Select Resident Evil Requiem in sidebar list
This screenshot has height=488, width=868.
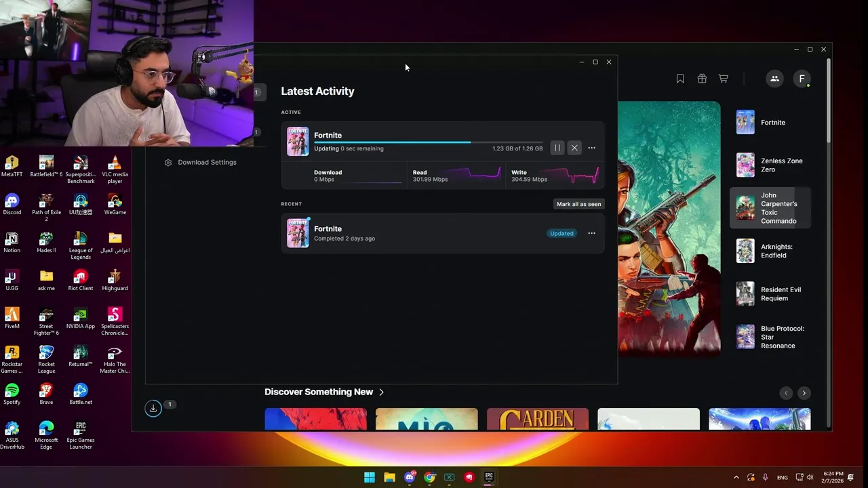(772, 293)
